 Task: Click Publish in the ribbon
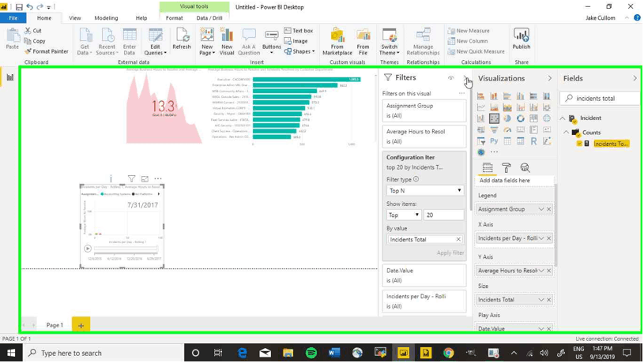522,39
